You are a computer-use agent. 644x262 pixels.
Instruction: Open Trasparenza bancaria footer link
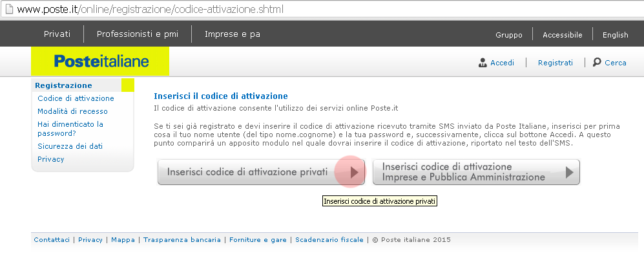pyautogui.click(x=182, y=240)
